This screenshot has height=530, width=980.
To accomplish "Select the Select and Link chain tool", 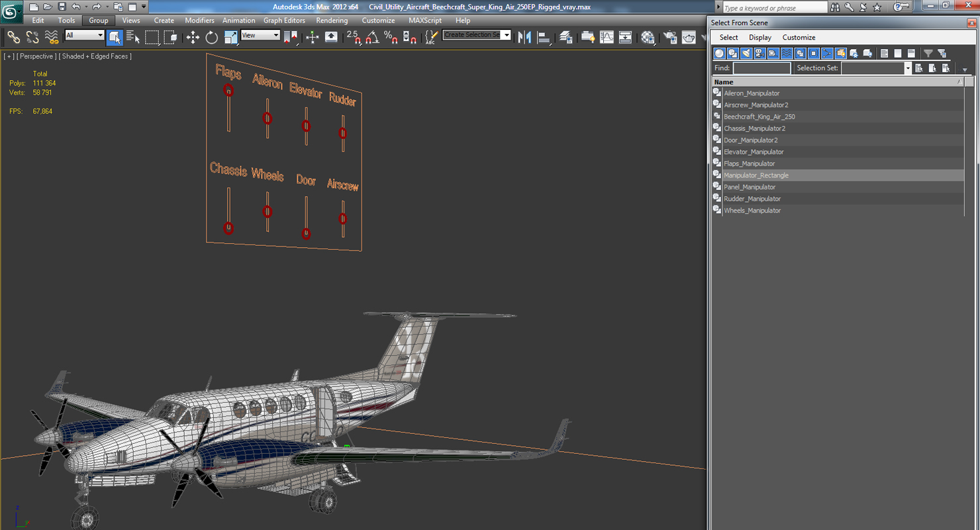I will [13, 37].
